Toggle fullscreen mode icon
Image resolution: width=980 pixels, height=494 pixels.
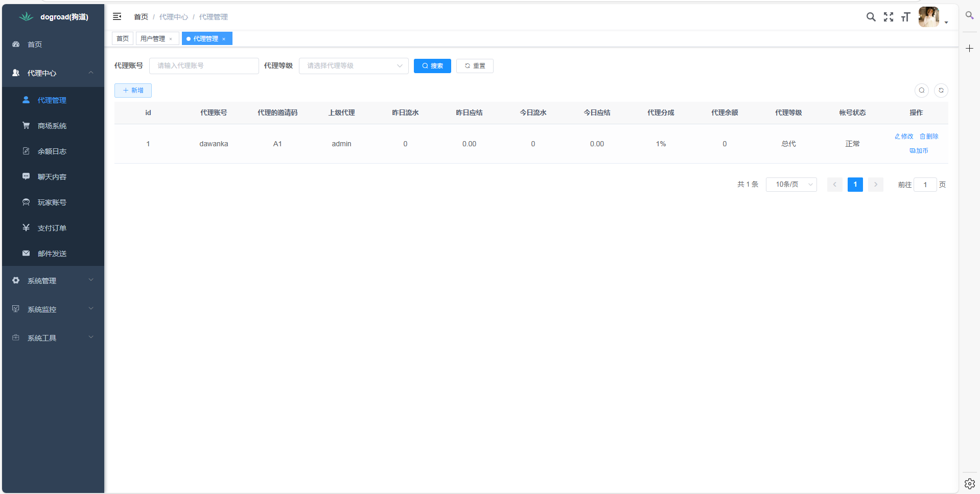(x=889, y=17)
